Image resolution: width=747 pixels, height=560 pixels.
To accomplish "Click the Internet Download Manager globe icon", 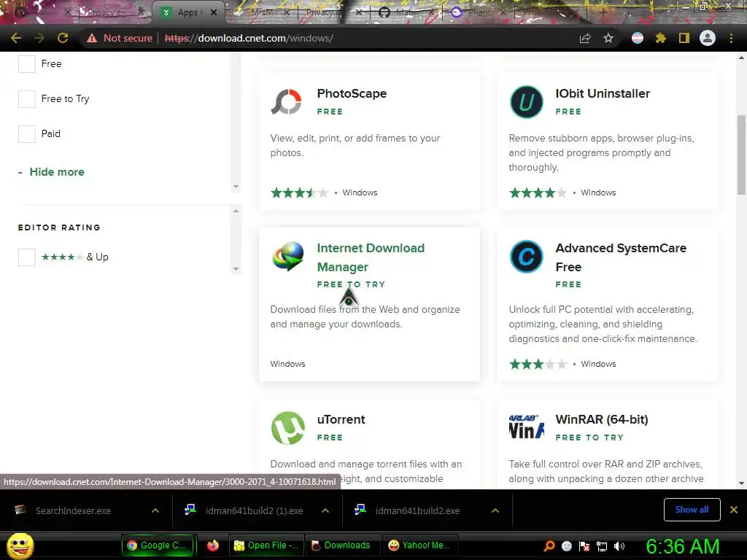I will 287,256.
